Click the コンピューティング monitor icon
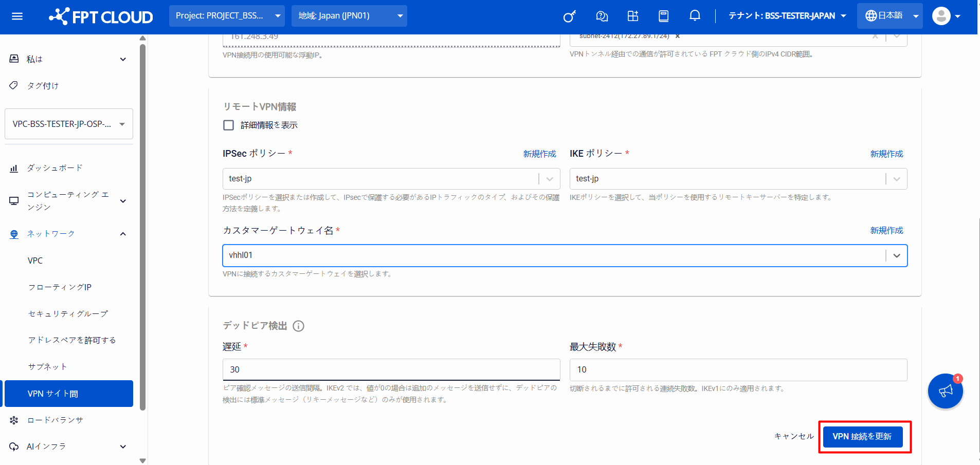The width and height of the screenshot is (980, 465). point(14,201)
